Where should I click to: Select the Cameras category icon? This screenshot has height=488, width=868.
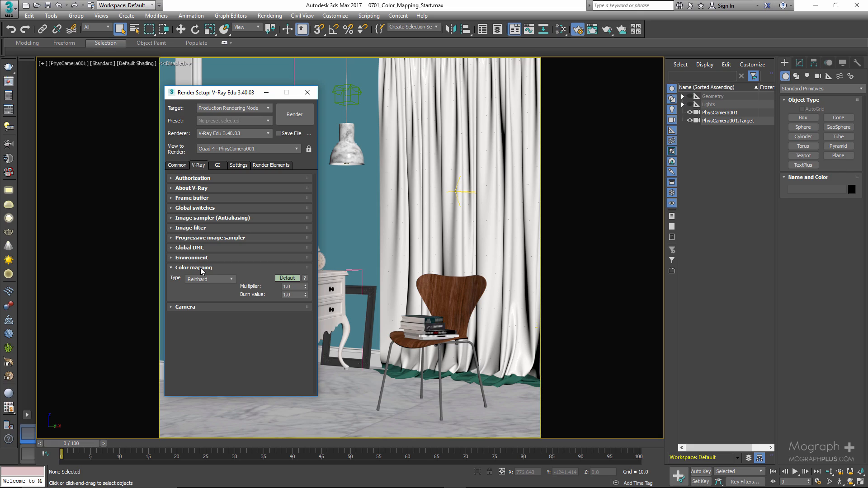click(x=817, y=76)
